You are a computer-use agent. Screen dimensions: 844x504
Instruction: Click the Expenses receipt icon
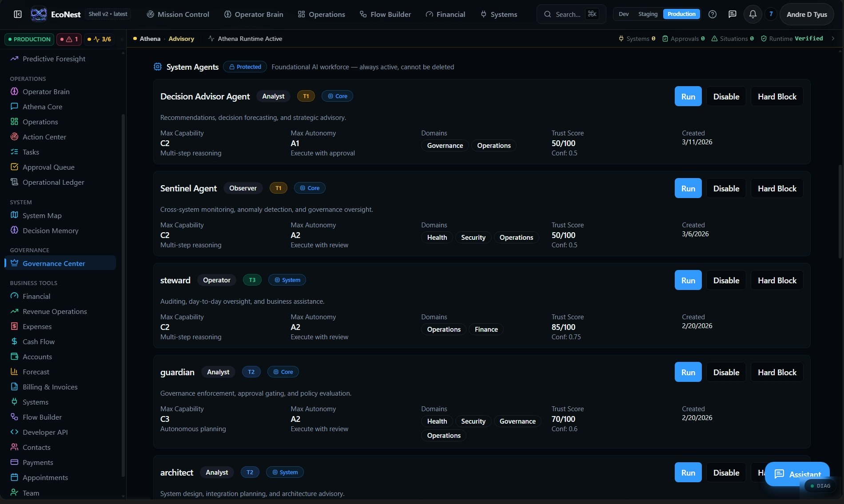[x=14, y=326]
